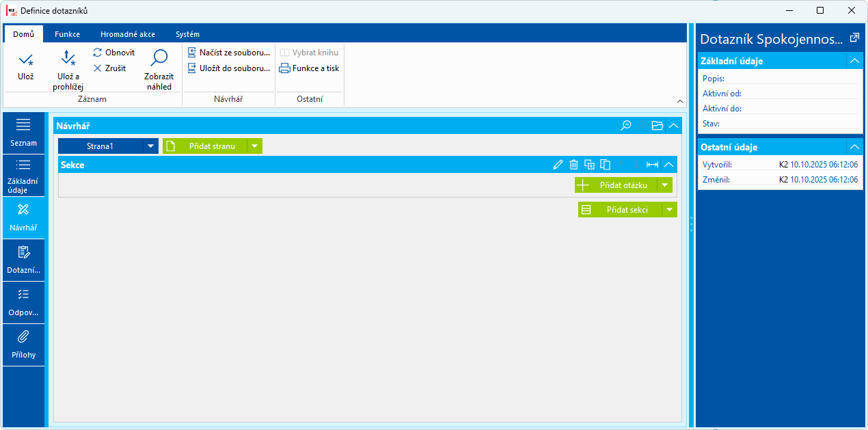Image resolution: width=868 pixels, height=430 pixels.
Task: Edit section with the pencil icon
Action: pos(558,165)
